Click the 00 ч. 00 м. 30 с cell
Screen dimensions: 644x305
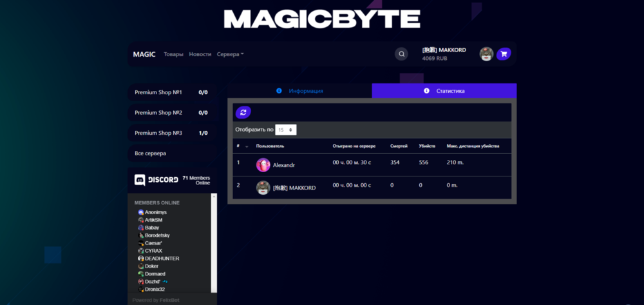352,162
